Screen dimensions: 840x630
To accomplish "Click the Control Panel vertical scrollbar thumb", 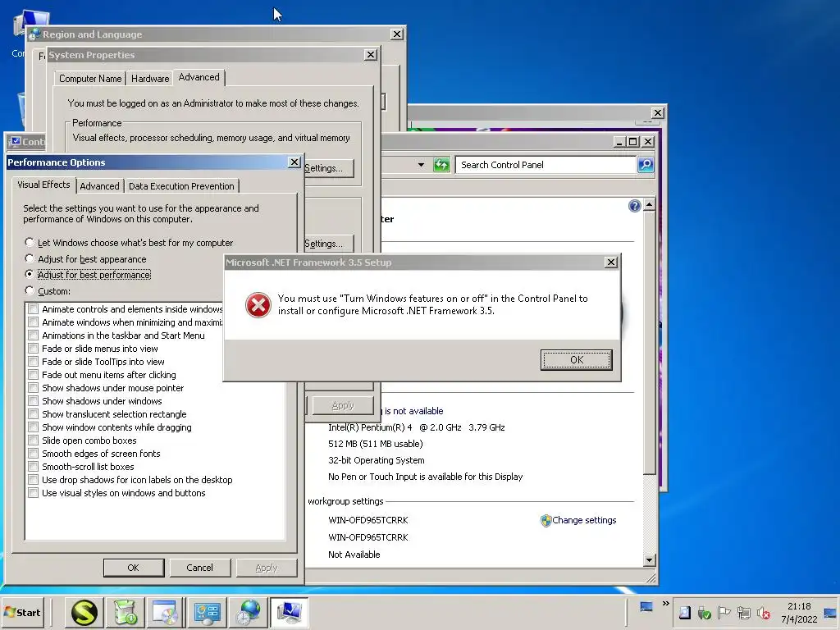I will (650, 343).
